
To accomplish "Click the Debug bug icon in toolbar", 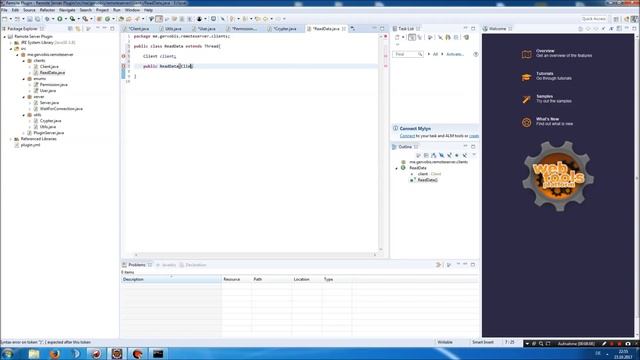I will click(x=47, y=19).
